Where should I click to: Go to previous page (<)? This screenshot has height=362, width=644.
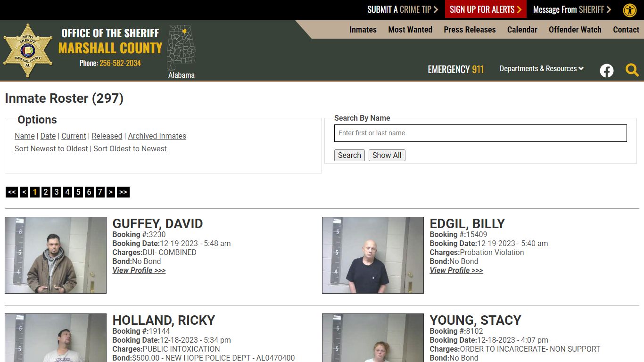coord(24,192)
